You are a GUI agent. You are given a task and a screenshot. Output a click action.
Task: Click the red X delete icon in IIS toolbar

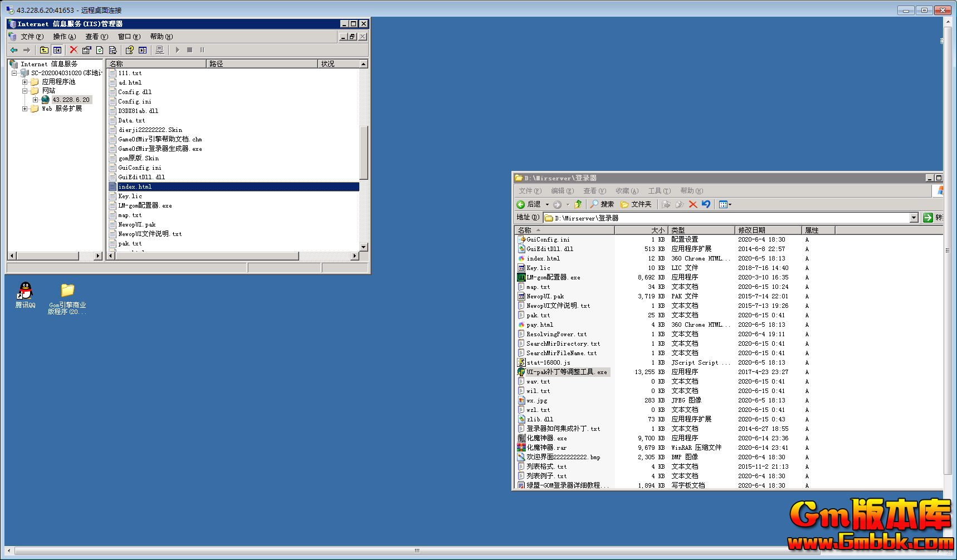[x=74, y=50]
